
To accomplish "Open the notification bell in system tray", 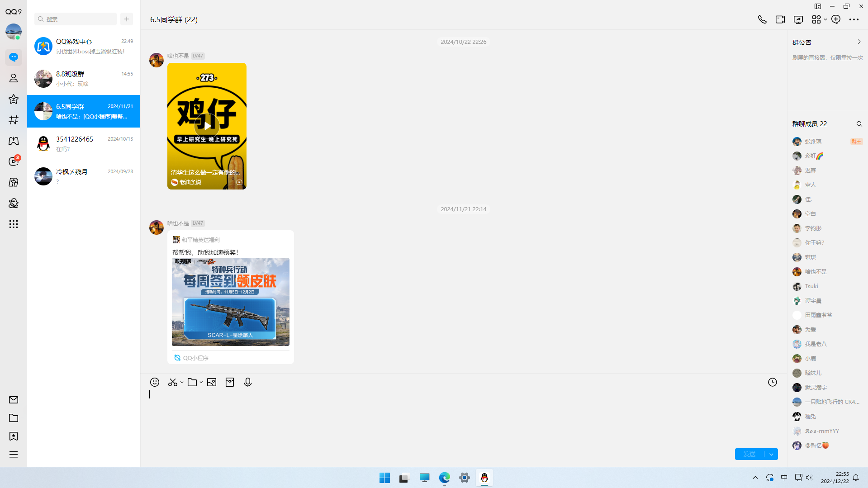I will coord(856,478).
